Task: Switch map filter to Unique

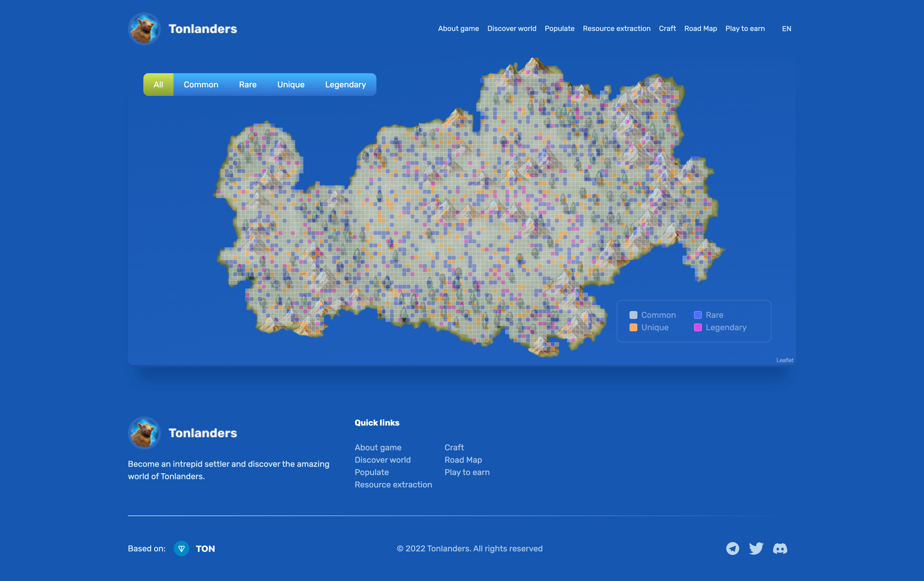Action: pos(291,85)
